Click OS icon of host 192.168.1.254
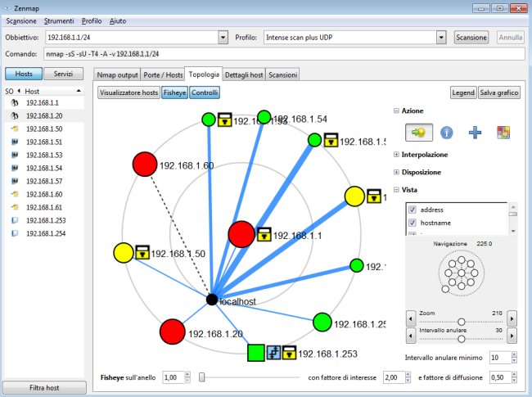Viewport: 532px width, 397px height. (15, 233)
